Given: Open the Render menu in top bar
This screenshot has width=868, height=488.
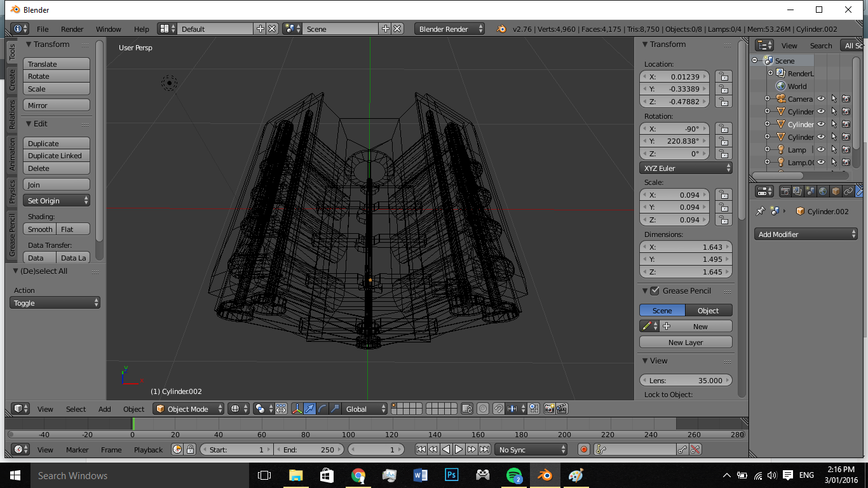Looking at the screenshot, I should (72, 29).
